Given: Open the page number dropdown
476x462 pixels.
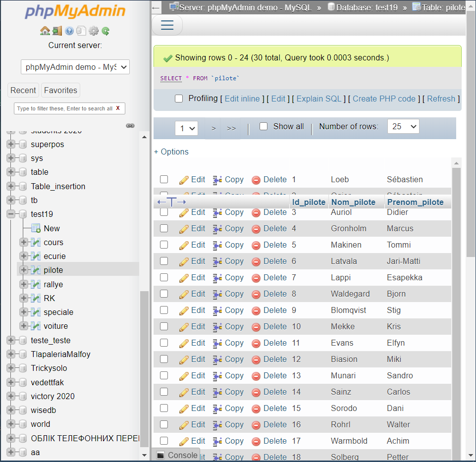Looking at the screenshot, I should [x=186, y=128].
